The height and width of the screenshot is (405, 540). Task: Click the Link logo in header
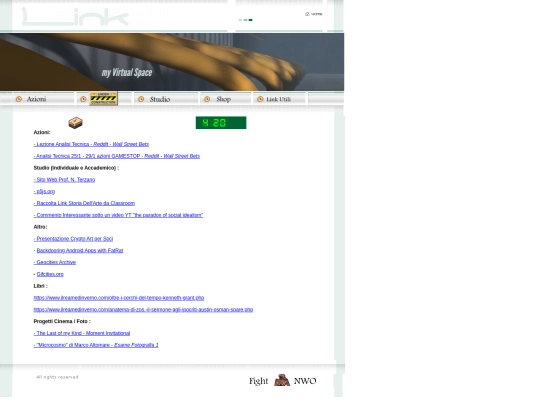pyautogui.click(x=75, y=17)
